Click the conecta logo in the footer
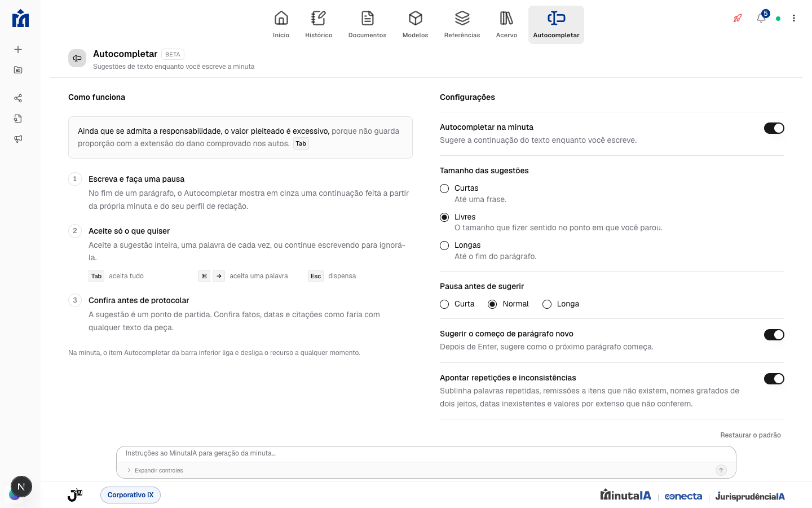The height and width of the screenshot is (508, 812). (x=683, y=496)
